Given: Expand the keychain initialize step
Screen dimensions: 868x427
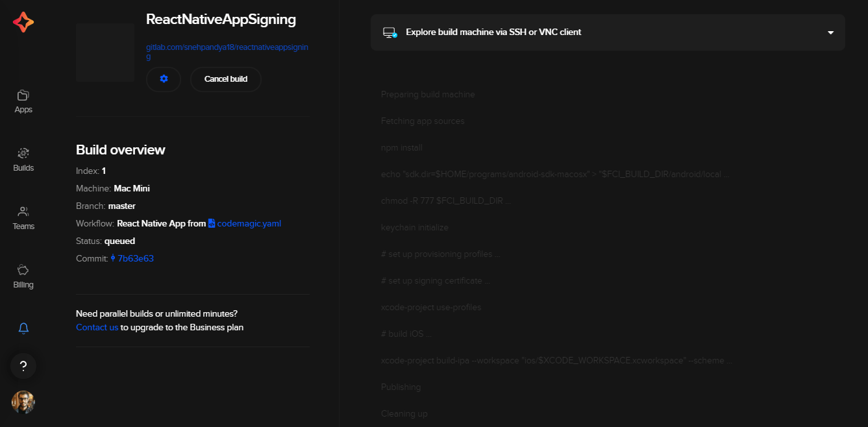Looking at the screenshot, I should (x=415, y=227).
